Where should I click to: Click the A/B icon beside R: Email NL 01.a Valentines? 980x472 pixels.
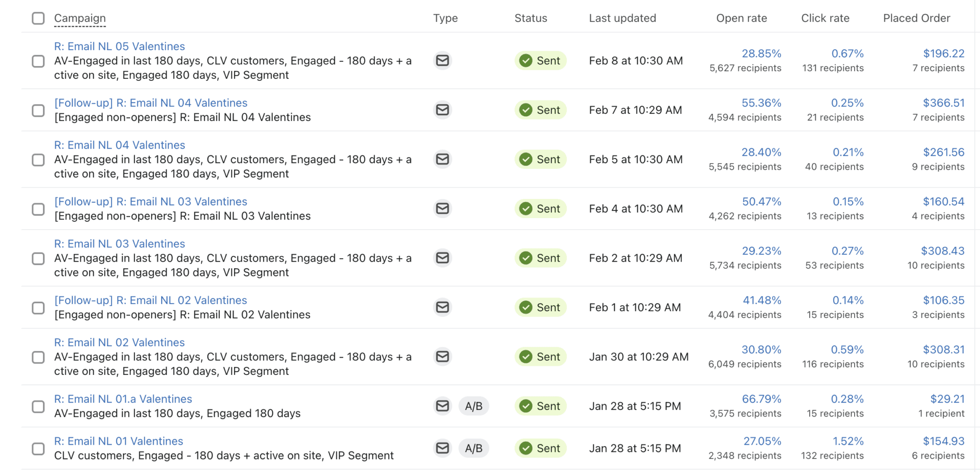pos(474,406)
